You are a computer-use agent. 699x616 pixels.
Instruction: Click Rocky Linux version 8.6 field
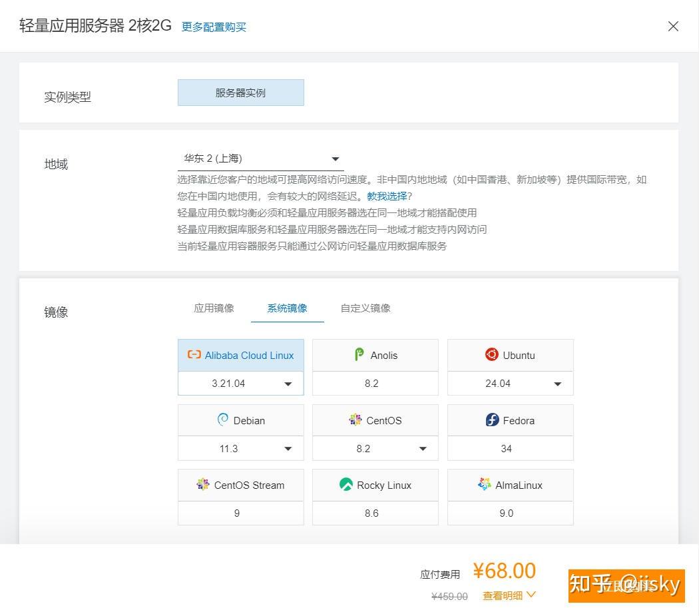375,513
